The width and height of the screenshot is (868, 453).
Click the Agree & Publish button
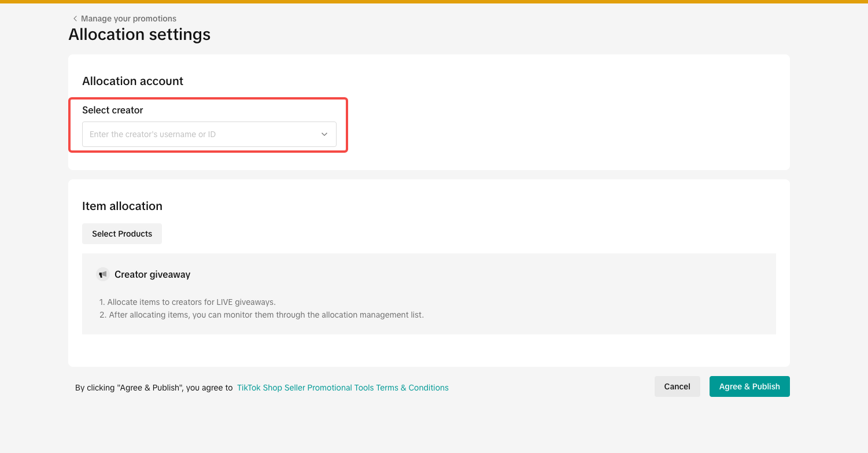(x=749, y=386)
